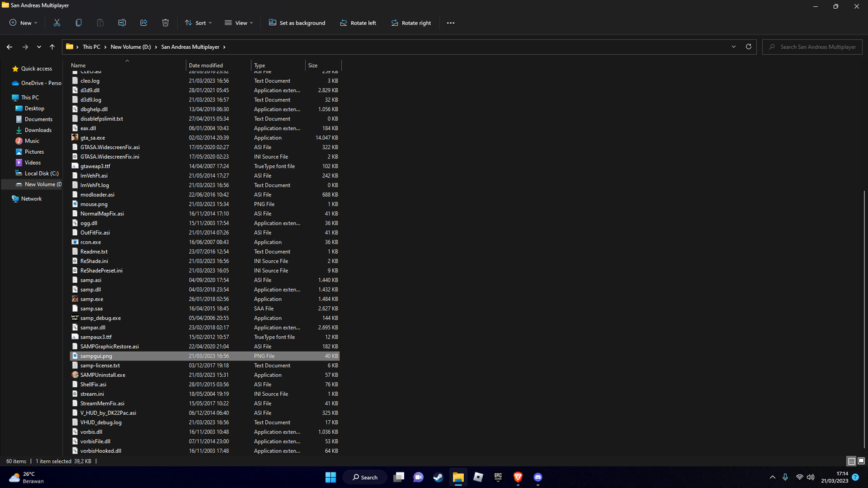Click the samp.exe file icon
This screenshot has width=868, height=488.
[x=75, y=299]
